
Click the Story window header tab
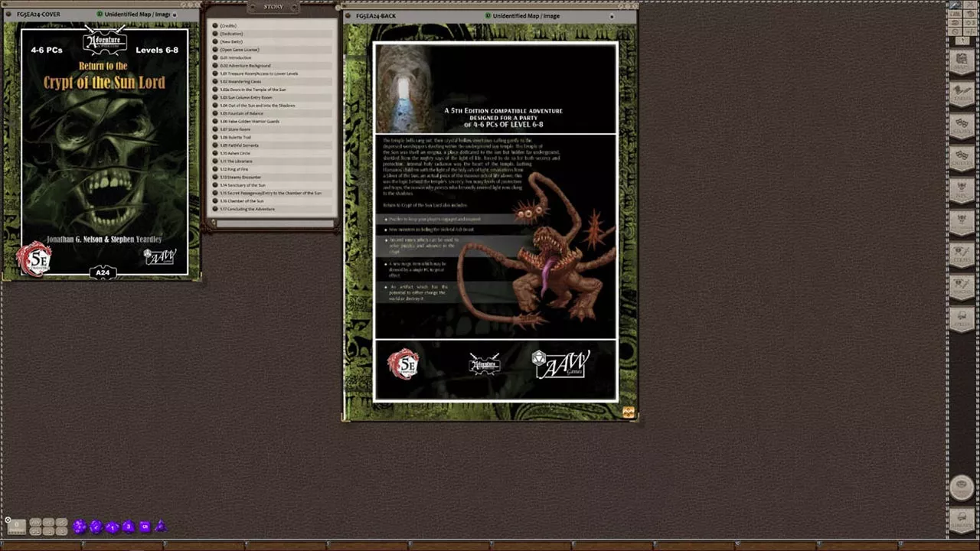(273, 7)
